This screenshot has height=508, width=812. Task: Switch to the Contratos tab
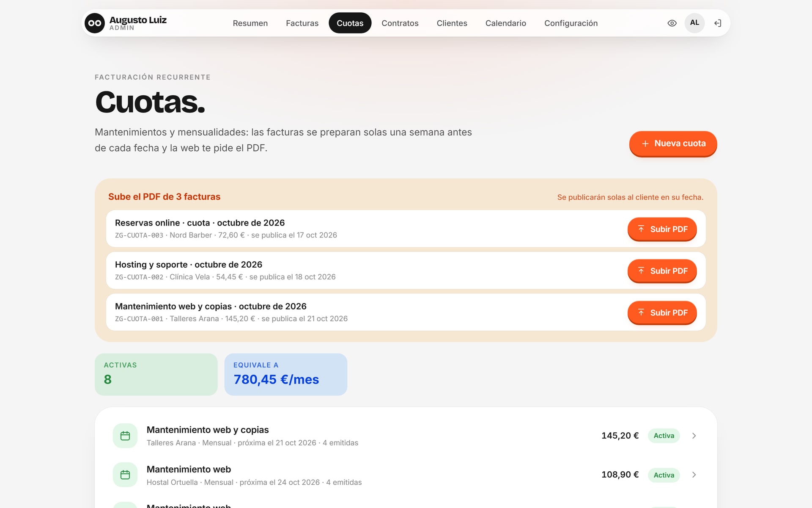400,23
